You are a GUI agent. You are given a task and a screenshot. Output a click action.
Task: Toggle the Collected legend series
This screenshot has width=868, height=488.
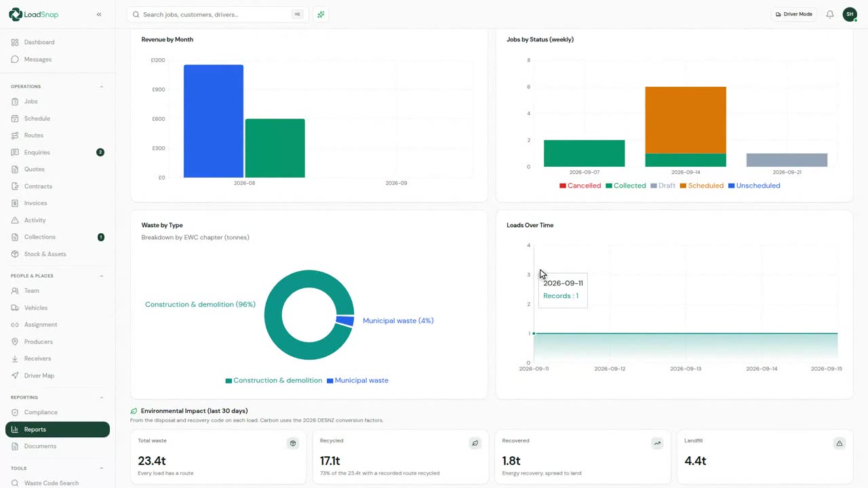pyautogui.click(x=625, y=186)
